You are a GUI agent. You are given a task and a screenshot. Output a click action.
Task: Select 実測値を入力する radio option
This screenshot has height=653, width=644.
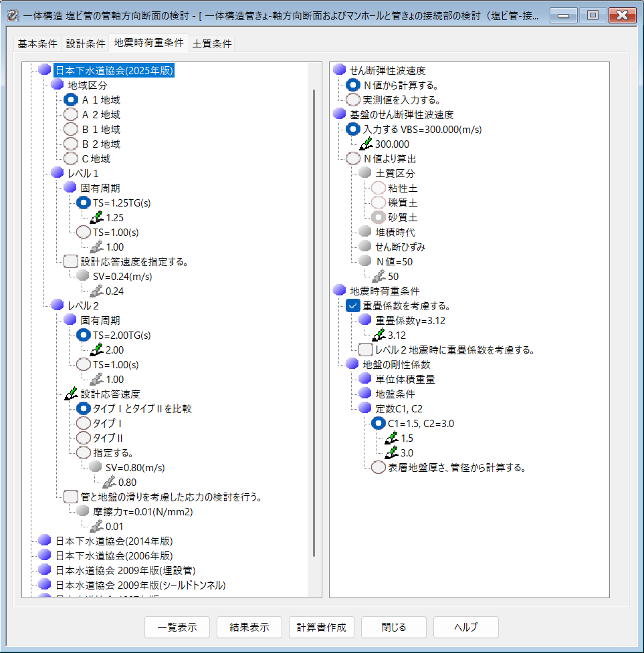point(353,100)
